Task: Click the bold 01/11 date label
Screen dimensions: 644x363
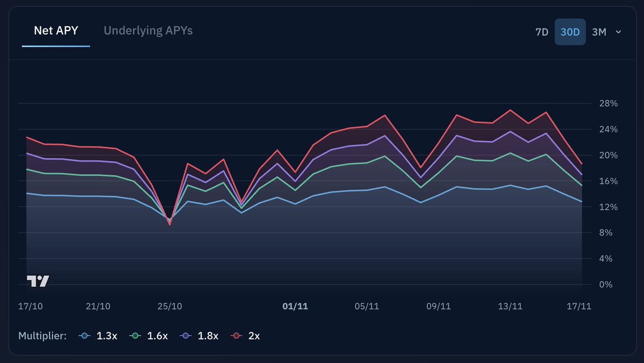Action: 296,306
